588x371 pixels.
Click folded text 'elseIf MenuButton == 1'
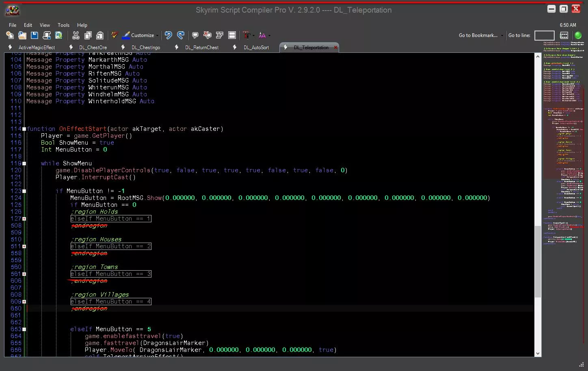pos(110,219)
